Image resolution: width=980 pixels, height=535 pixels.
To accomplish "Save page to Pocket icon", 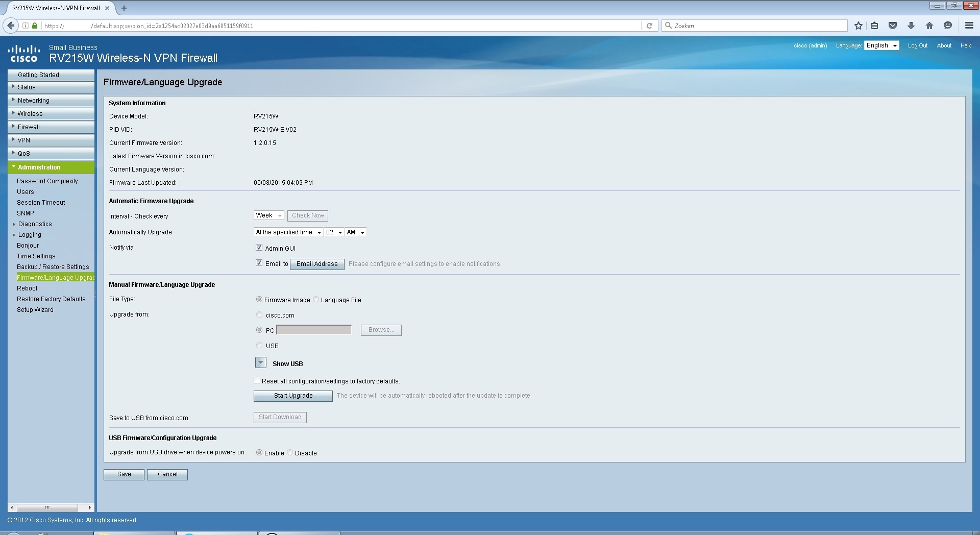I will (893, 26).
